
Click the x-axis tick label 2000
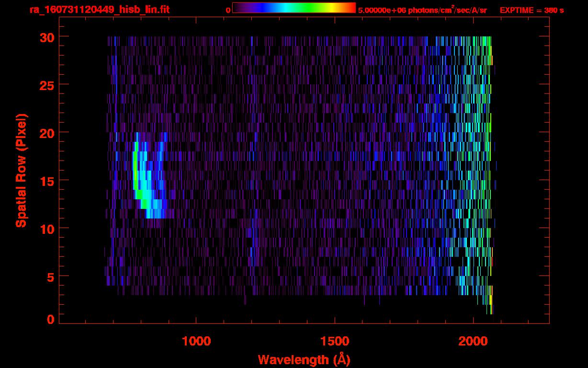473,341
